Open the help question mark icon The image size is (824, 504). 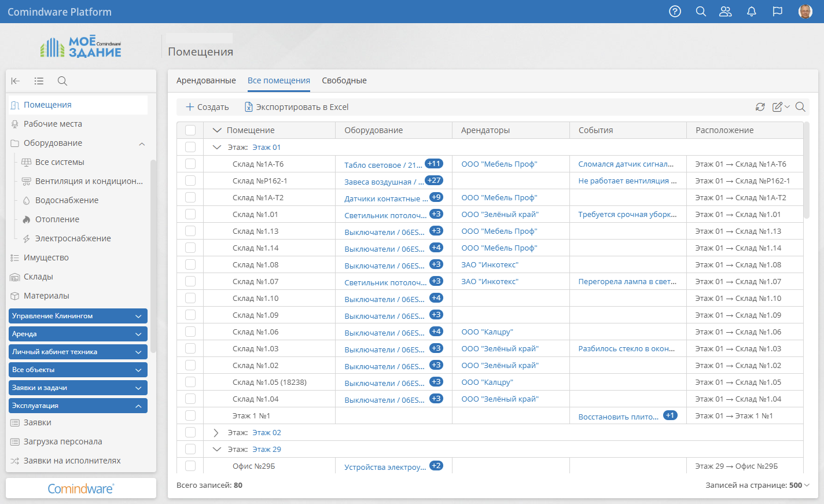[x=675, y=12]
